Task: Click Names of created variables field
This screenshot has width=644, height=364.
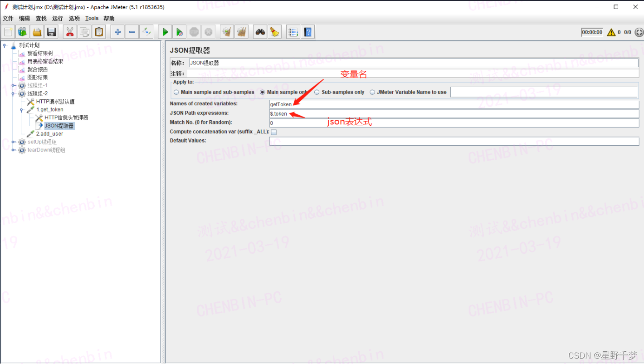Action: 454,104
